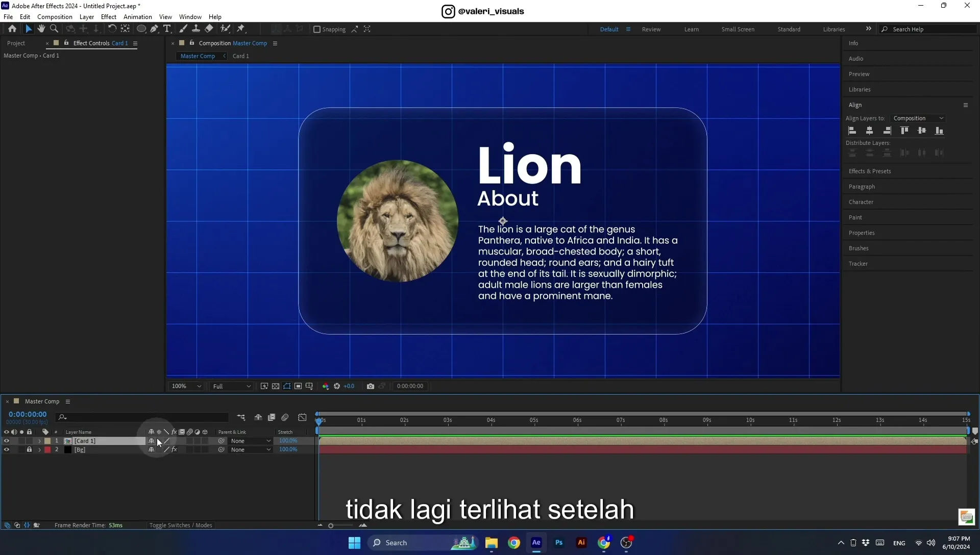Open the Parent None dropdown for Bg

[x=250, y=450]
